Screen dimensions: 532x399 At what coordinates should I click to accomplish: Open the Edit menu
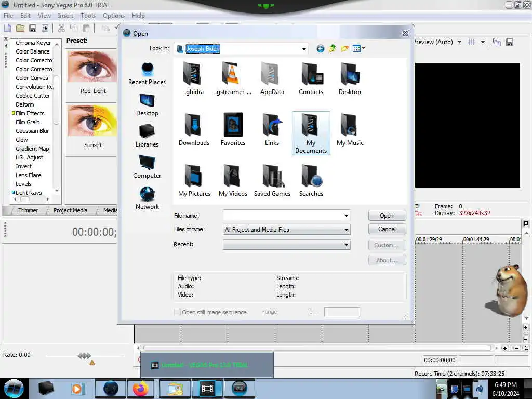click(25, 16)
